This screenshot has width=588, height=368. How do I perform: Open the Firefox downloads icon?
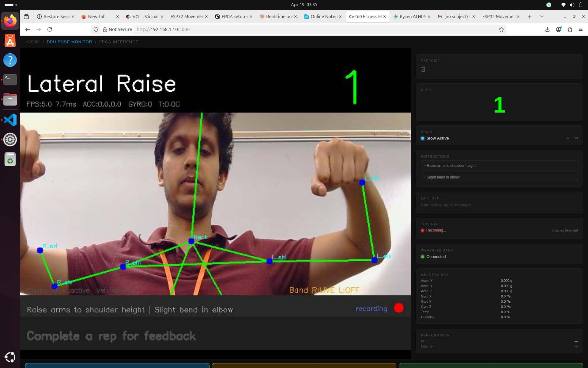tap(547, 29)
